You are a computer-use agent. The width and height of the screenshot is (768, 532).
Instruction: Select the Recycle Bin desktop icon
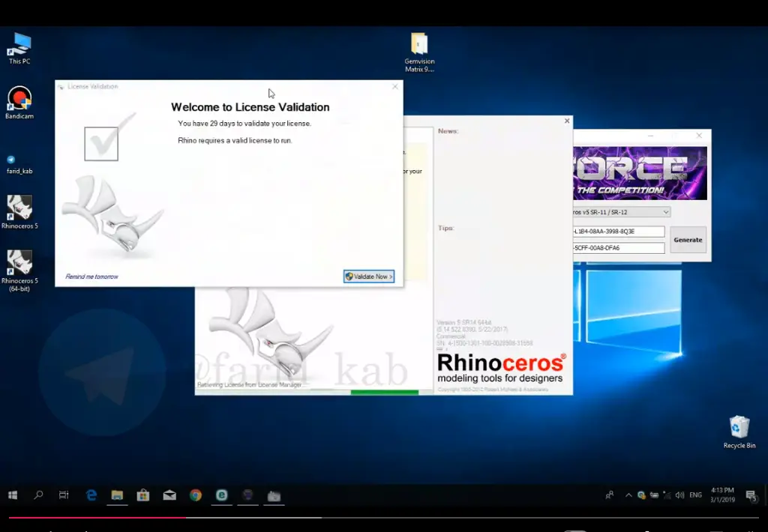tap(739, 432)
